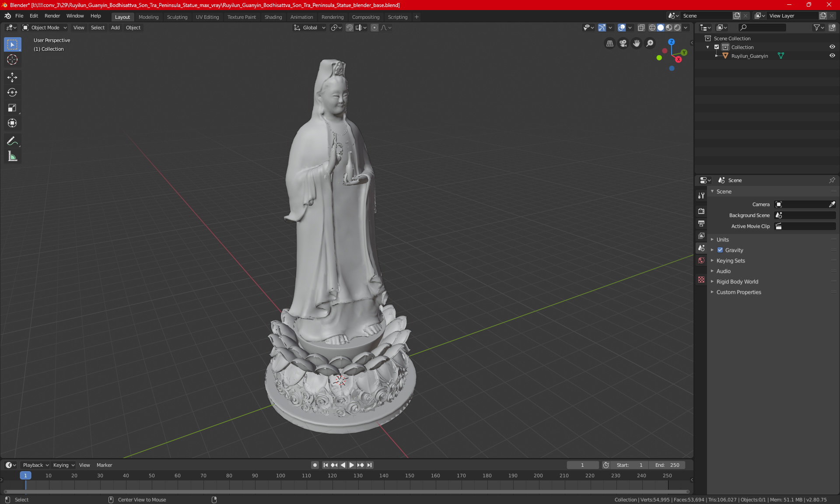
Task: Open the Global transform orientation dropdown
Action: [x=309, y=28]
